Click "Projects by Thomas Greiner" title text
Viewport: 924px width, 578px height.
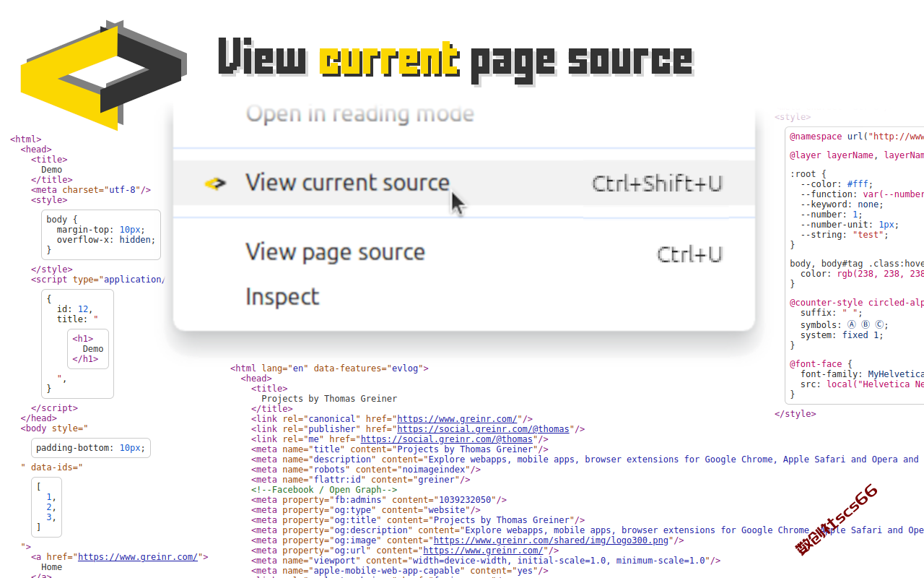coord(329,399)
